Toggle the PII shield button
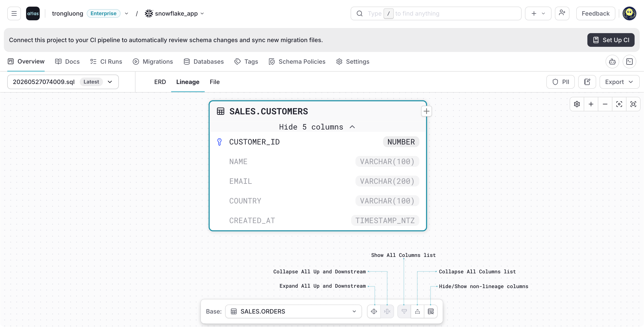Viewport: 644px width, 327px height. (560, 82)
